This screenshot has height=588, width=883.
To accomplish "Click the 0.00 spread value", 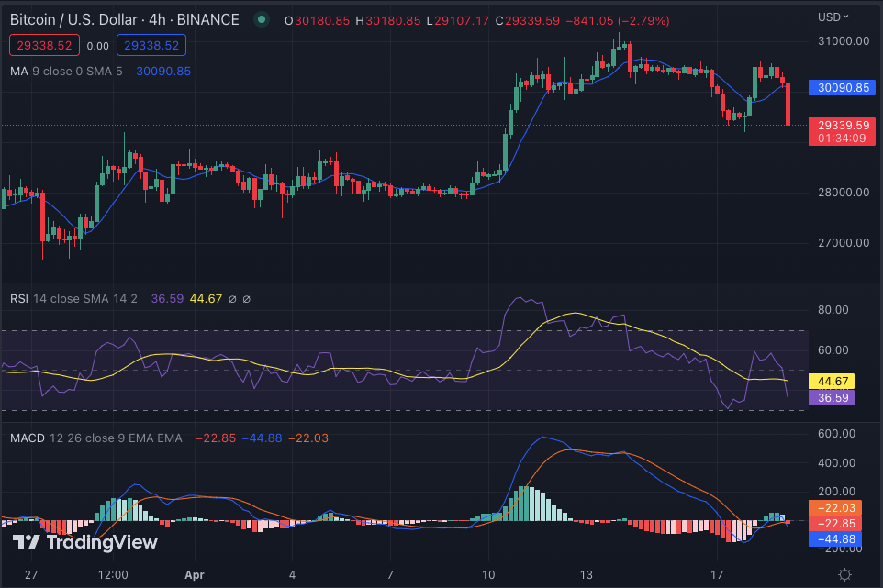I will tap(98, 46).
